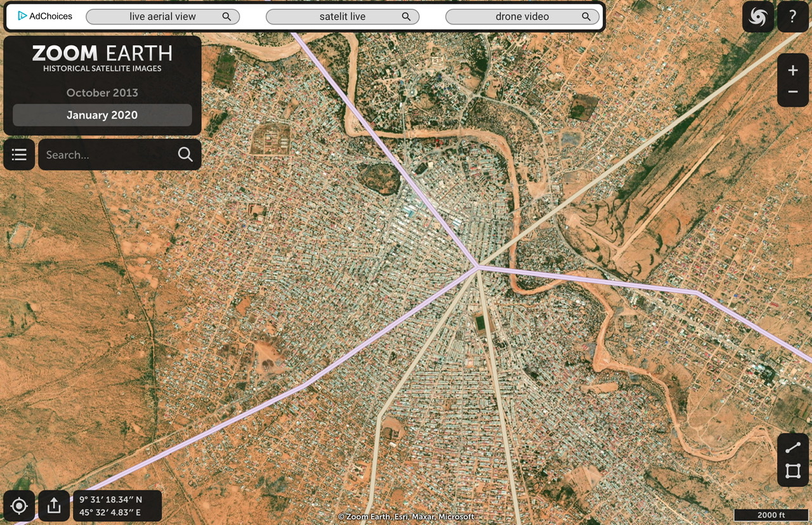The width and height of the screenshot is (812, 525).
Task: Open the 'live aerial view' ad
Action: [162, 16]
